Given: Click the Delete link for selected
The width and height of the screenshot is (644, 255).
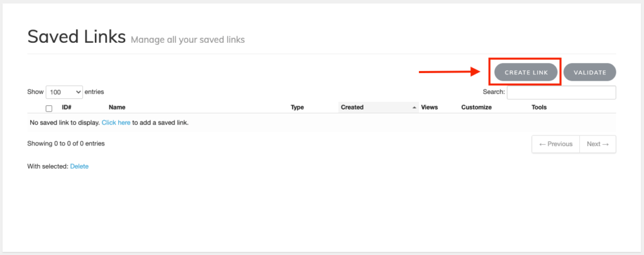Looking at the screenshot, I should click(79, 167).
